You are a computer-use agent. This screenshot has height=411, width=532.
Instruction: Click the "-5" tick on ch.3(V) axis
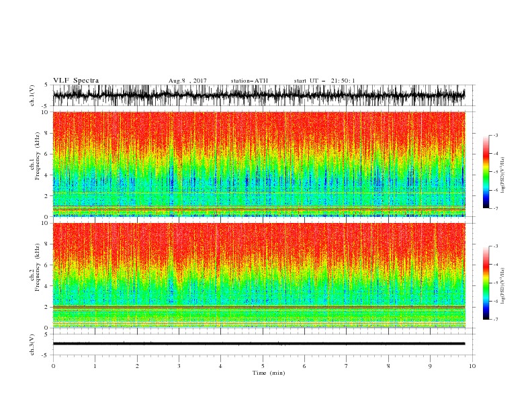(x=46, y=355)
